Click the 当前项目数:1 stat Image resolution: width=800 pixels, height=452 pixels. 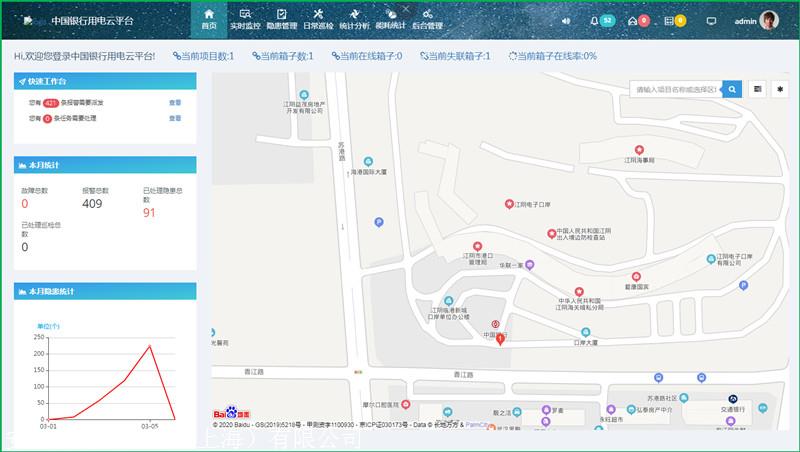click(x=203, y=56)
